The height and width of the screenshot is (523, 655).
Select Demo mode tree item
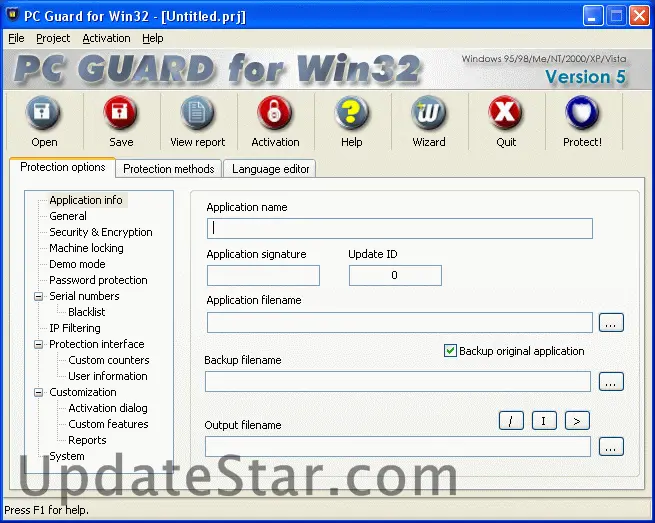tap(77, 264)
